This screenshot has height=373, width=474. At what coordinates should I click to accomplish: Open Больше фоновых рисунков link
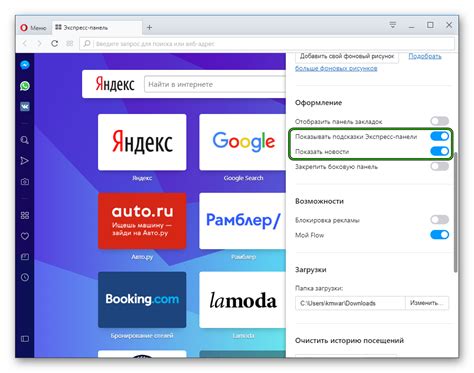pyautogui.click(x=336, y=68)
